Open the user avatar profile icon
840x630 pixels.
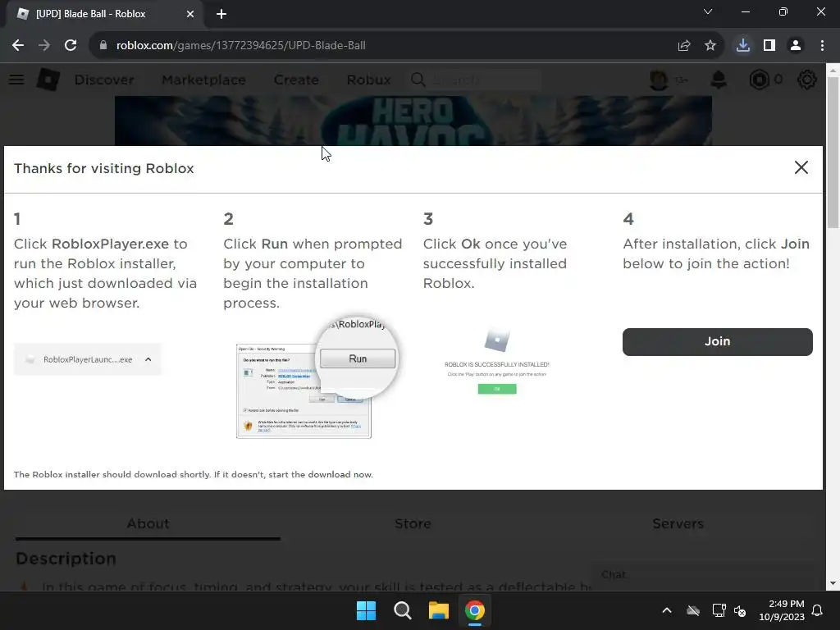click(659, 80)
